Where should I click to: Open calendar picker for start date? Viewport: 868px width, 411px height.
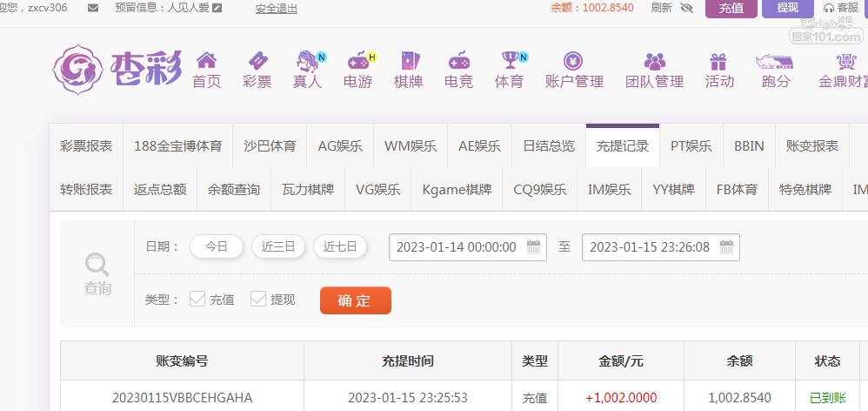point(534,246)
